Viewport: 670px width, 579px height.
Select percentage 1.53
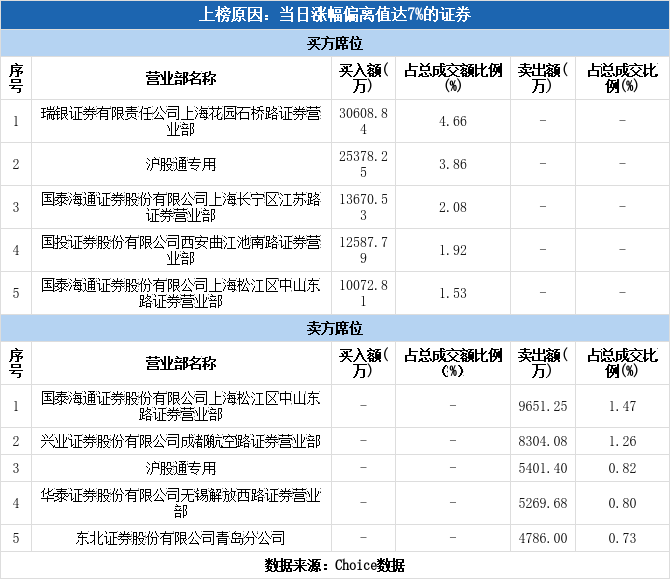click(453, 293)
